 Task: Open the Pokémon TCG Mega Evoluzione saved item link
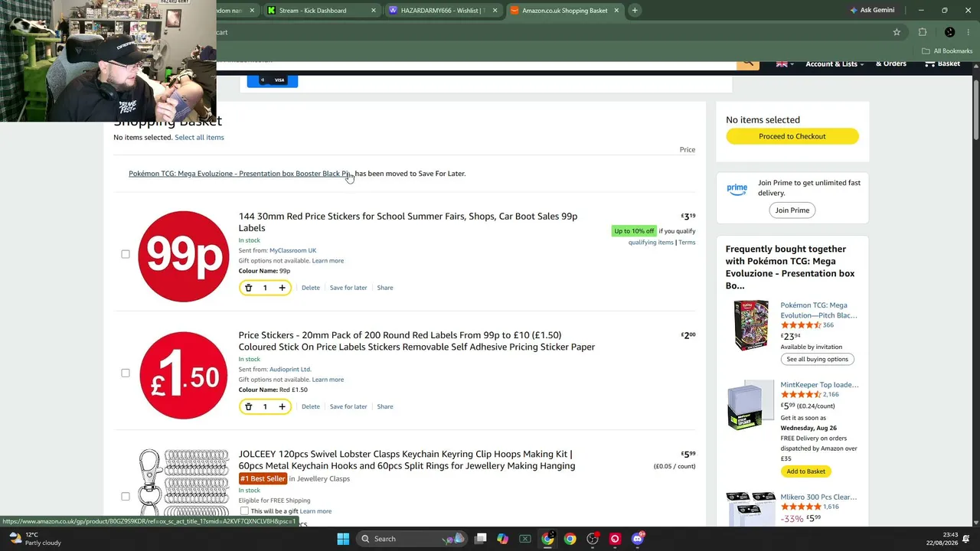pyautogui.click(x=240, y=174)
